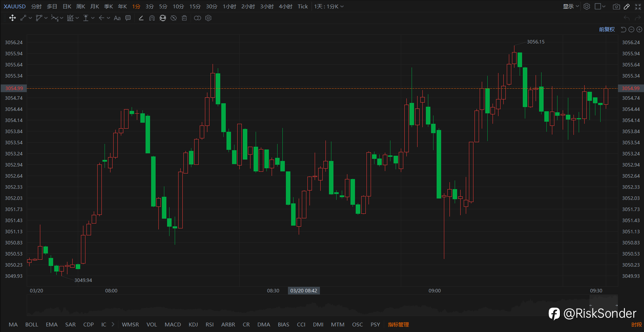644x332 pixels.
Task: Toggle the EMA indicator
Action: click(52, 324)
